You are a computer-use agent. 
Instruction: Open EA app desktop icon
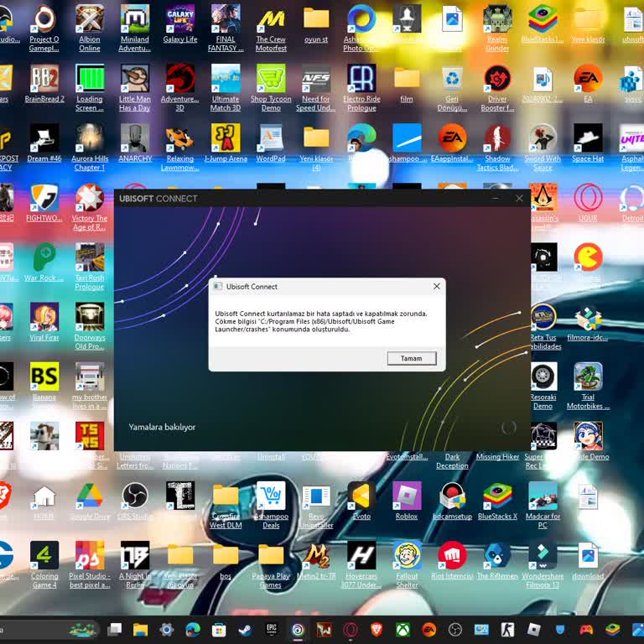588,84
